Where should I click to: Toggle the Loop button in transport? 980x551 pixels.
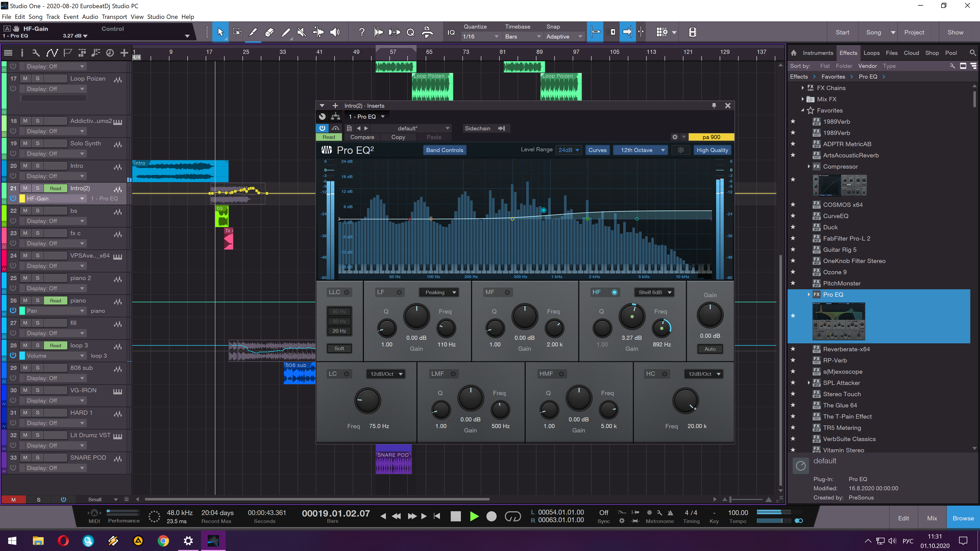(x=512, y=516)
